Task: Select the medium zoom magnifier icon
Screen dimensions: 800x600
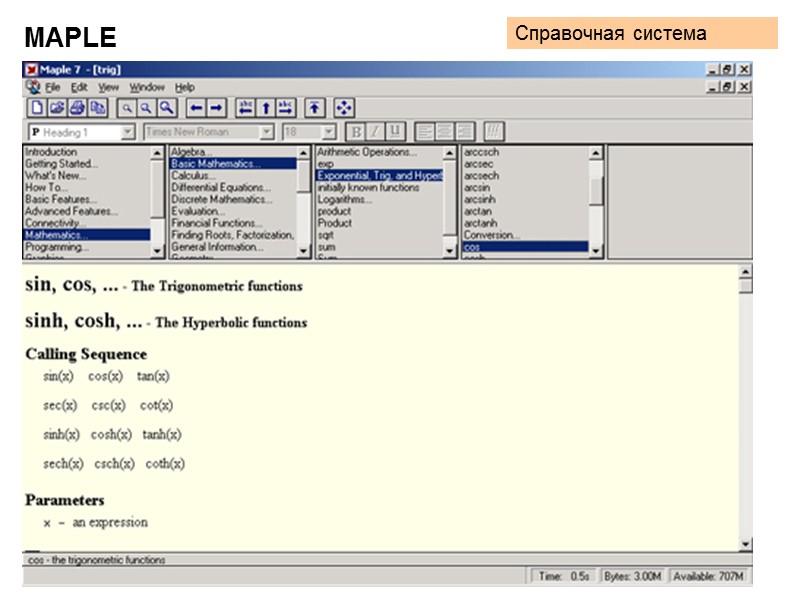Action: pos(146,108)
